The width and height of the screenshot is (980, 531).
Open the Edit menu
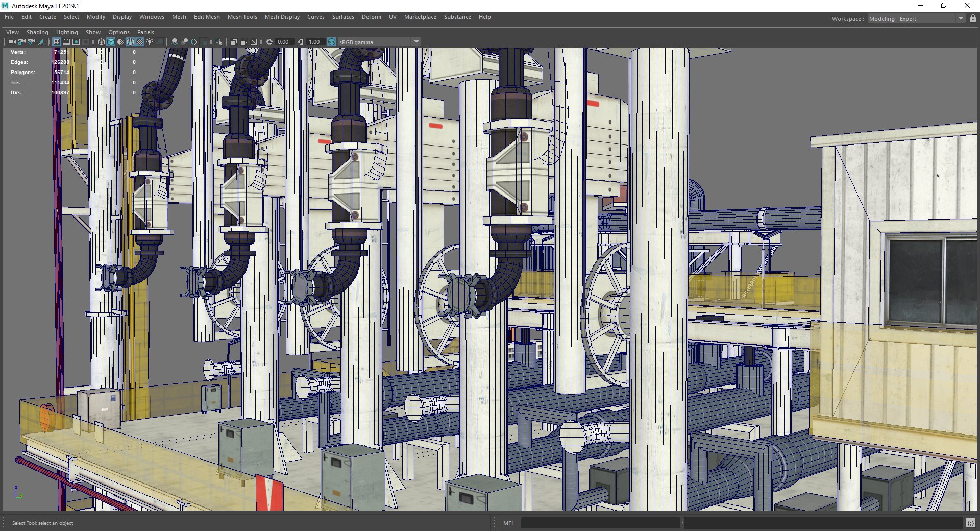(27, 17)
